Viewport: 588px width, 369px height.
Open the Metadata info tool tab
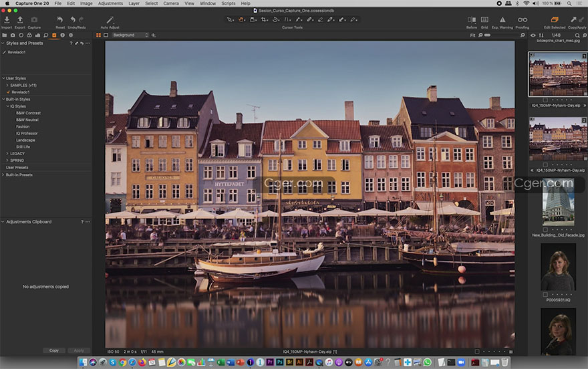62,35
